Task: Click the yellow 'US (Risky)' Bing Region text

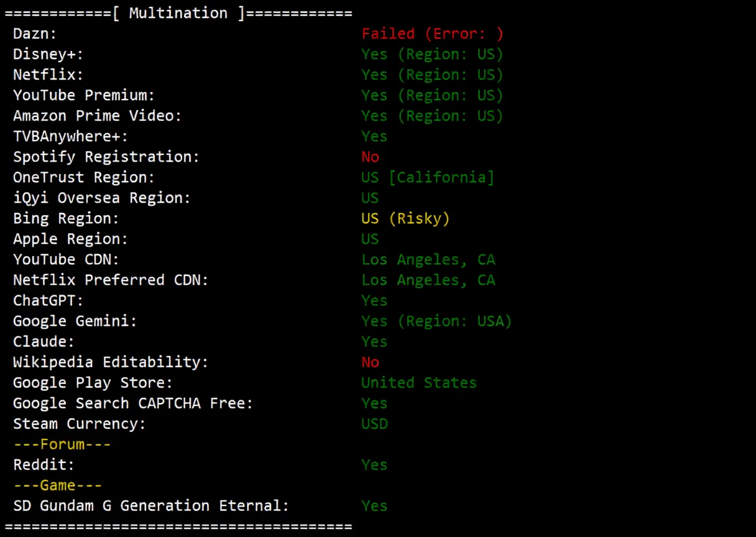Action: pos(405,218)
